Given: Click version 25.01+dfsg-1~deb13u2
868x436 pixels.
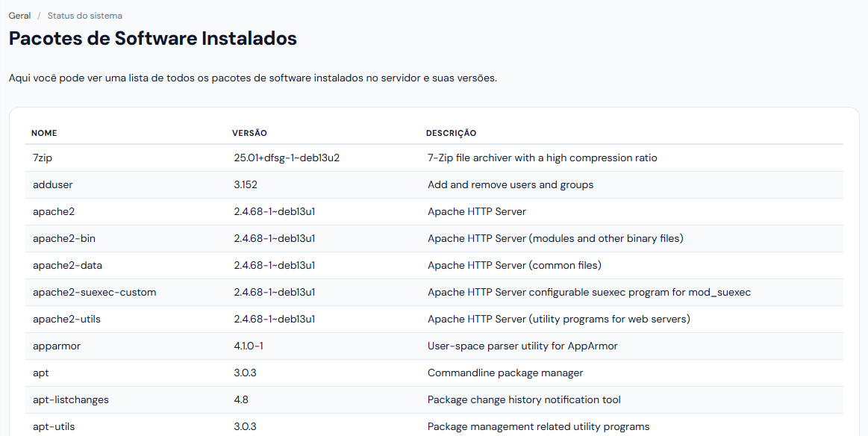Looking at the screenshot, I should tap(287, 158).
